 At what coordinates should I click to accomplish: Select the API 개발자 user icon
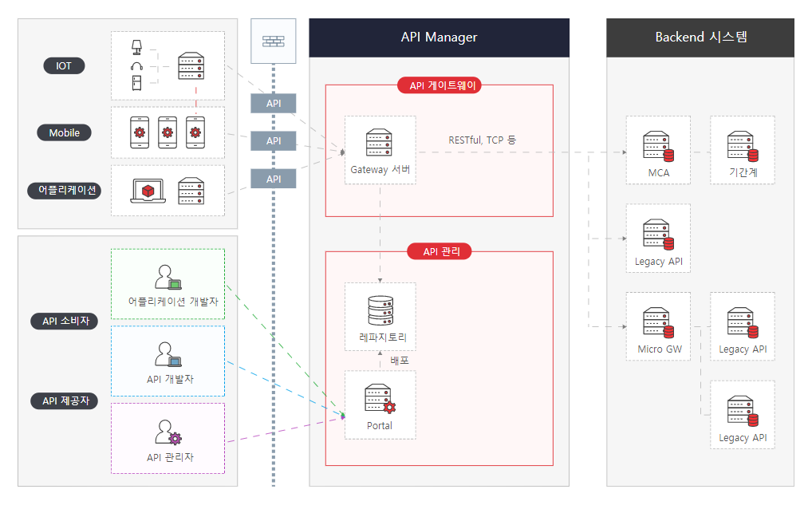click(168, 354)
